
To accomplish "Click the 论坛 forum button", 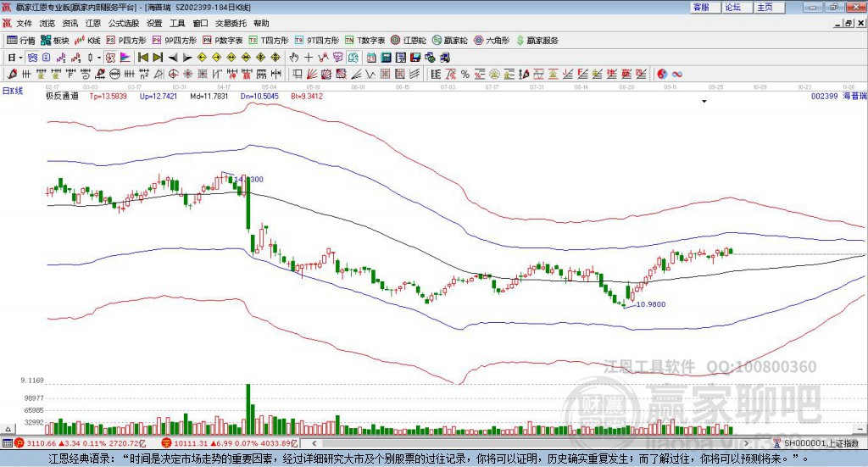I will (x=737, y=7).
